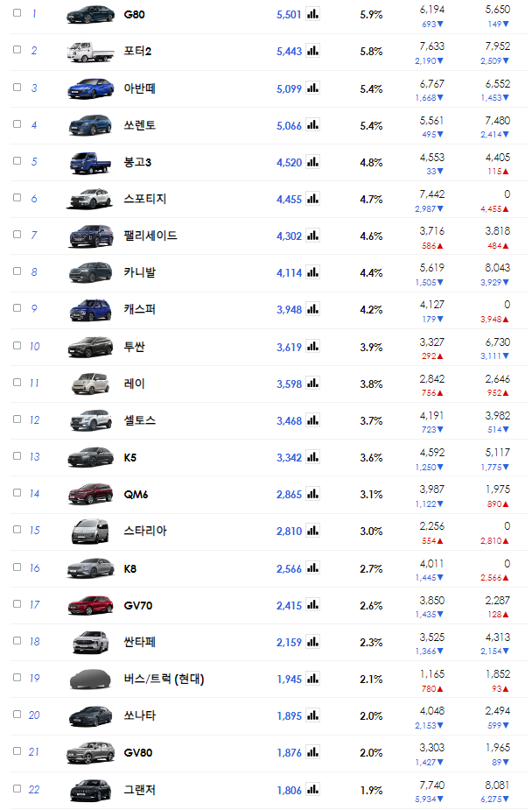Open the chart icon for 버스/트럭 (현대)
532x810 pixels.
(x=312, y=679)
